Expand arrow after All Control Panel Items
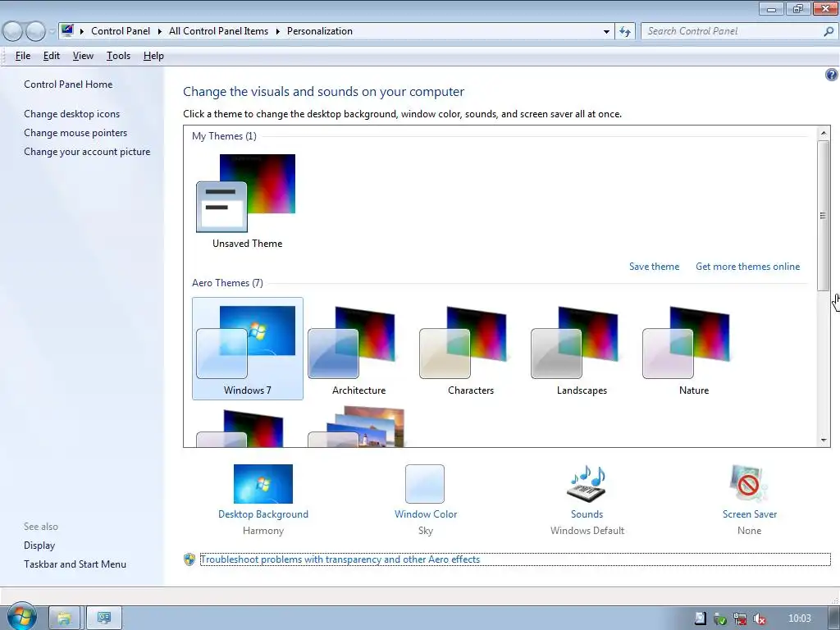Screen dimensions: 840x630 pos(277,31)
